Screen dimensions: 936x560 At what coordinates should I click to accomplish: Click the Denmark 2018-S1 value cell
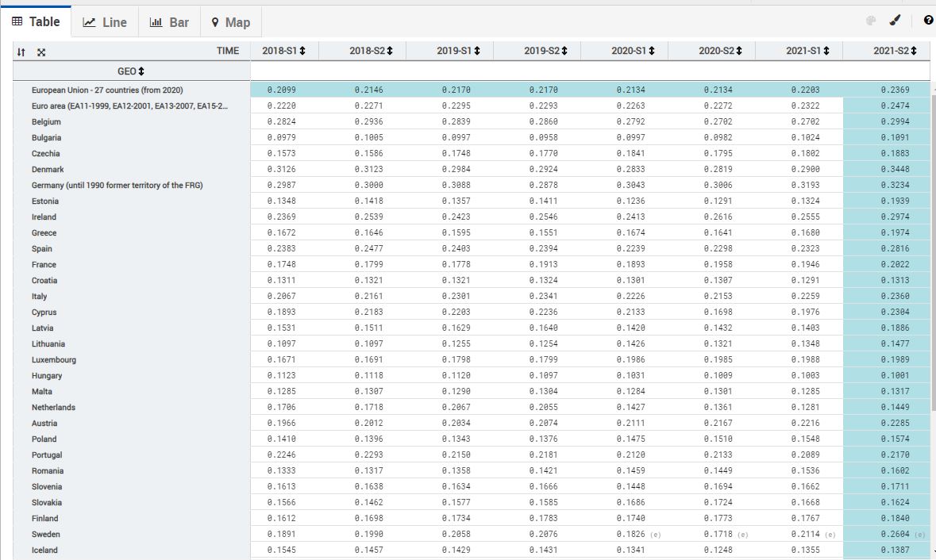pyautogui.click(x=282, y=170)
